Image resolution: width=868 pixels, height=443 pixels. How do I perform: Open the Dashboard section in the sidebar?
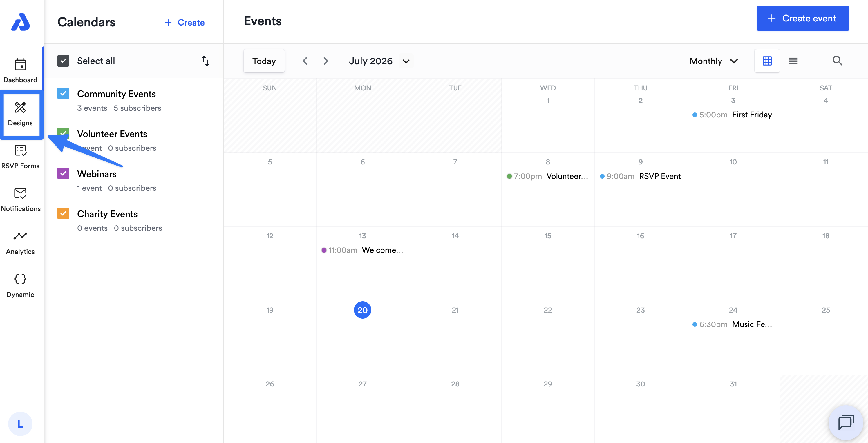tap(20, 70)
